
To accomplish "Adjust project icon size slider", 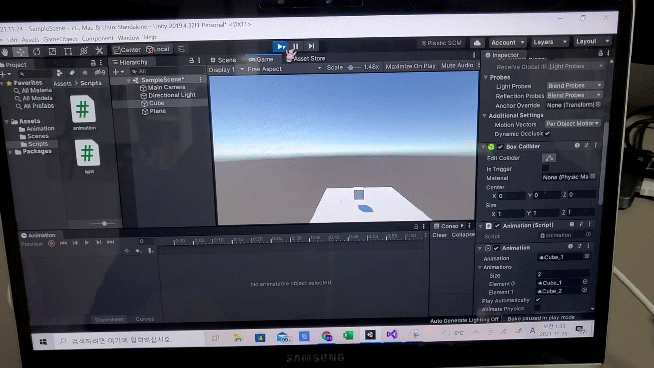I will 104,224.
